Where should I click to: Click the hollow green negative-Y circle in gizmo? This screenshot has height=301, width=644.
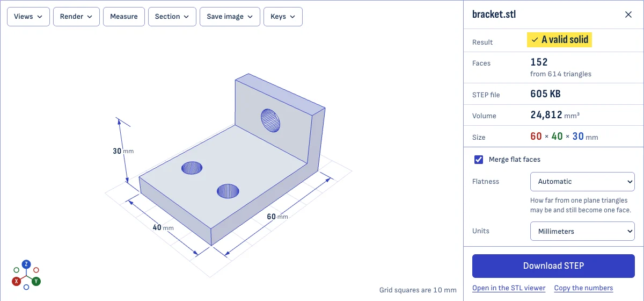click(x=17, y=270)
